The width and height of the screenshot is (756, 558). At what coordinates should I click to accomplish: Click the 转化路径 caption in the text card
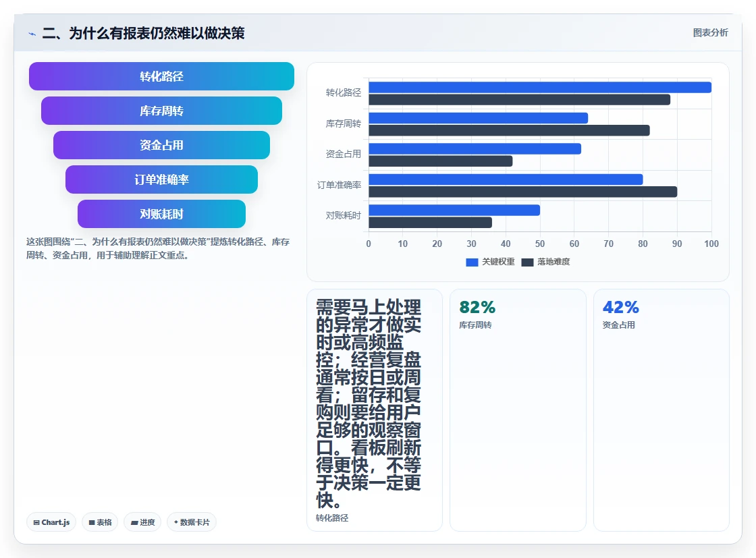coord(332,518)
